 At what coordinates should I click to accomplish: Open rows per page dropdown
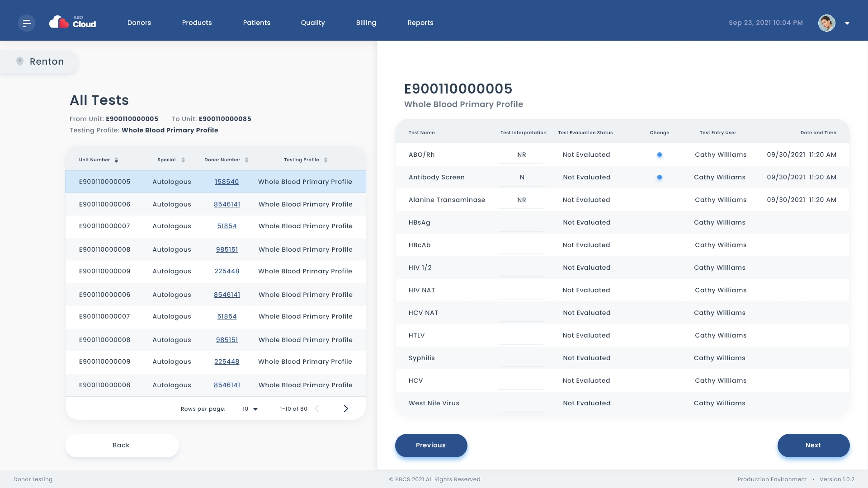coord(247,409)
